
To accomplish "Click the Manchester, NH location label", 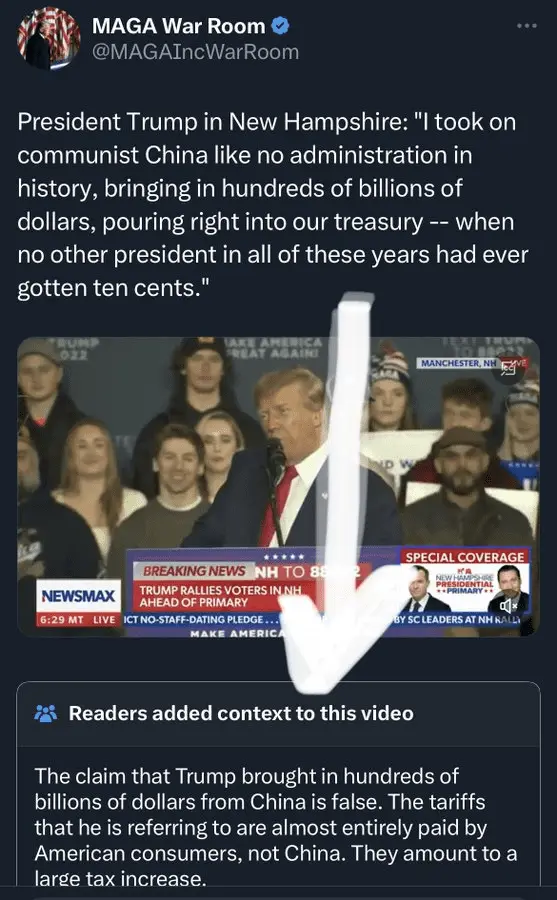I will tap(457, 363).
